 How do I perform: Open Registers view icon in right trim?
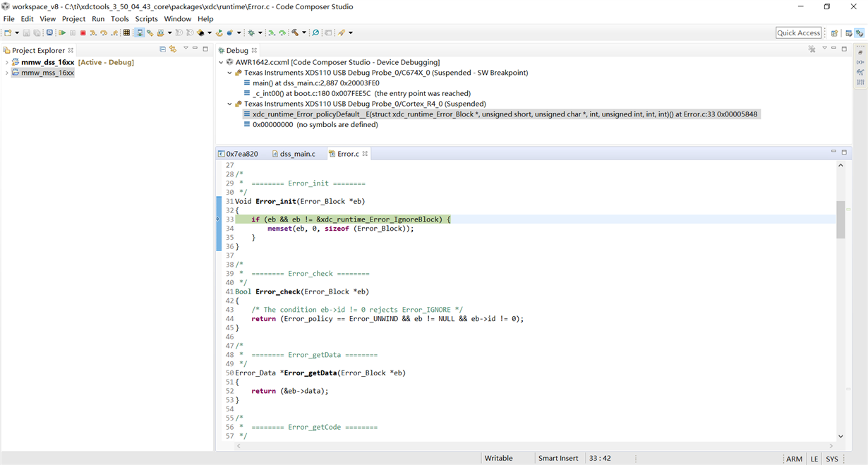click(860, 82)
